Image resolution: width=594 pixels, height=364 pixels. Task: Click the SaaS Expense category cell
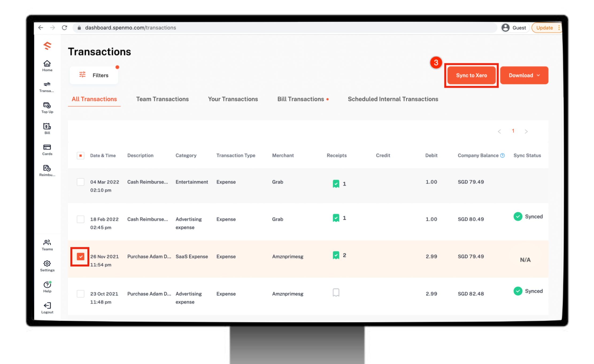(x=192, y=256)
